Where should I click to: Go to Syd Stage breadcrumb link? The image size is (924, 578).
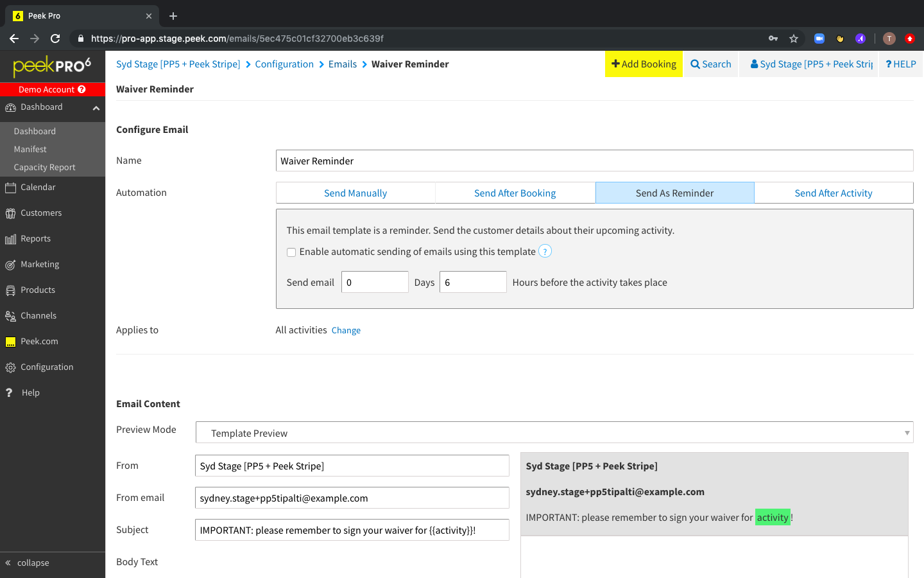pyautogui.click(x=178, y=64)
